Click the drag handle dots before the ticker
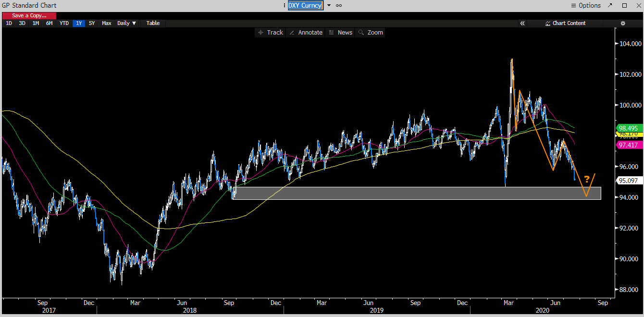 pos(285,5)
